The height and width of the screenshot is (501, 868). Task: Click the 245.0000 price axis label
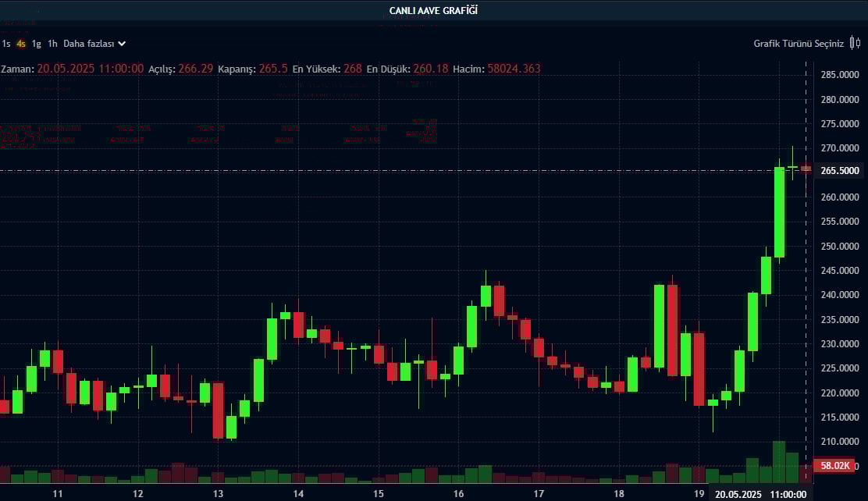[x=840, y=271]
